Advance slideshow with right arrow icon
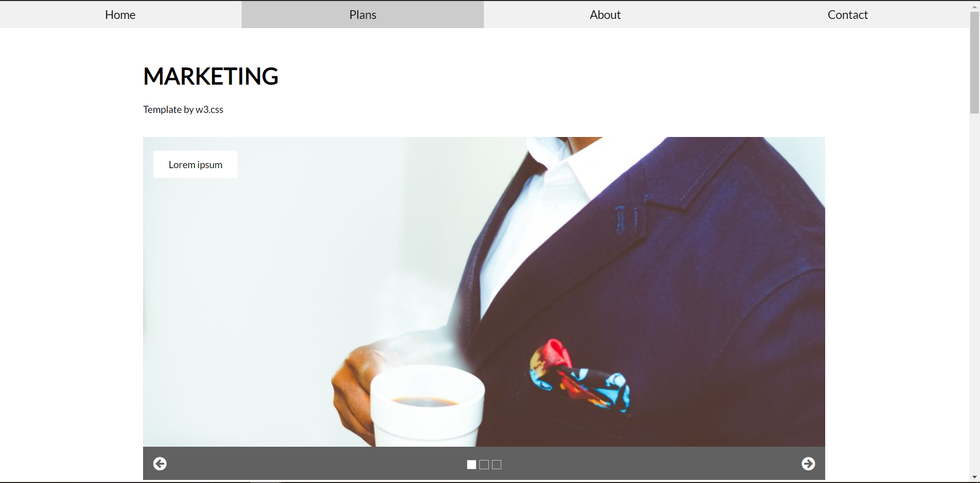Image resolution: width=980 pixels, height=483 pixels. pyautogui.click(x=808, y=464)
